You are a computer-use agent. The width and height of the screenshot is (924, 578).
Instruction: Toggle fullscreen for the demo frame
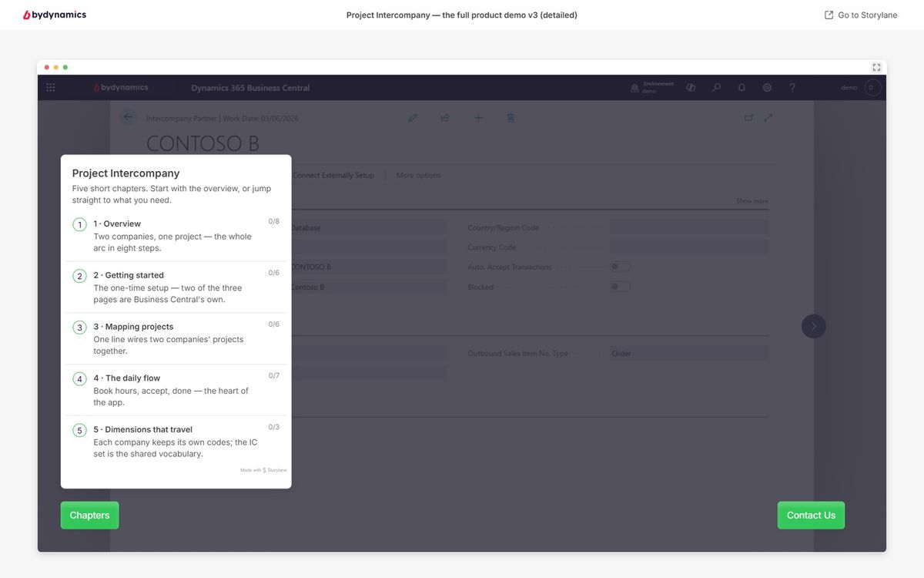click(x=876, y=67)
